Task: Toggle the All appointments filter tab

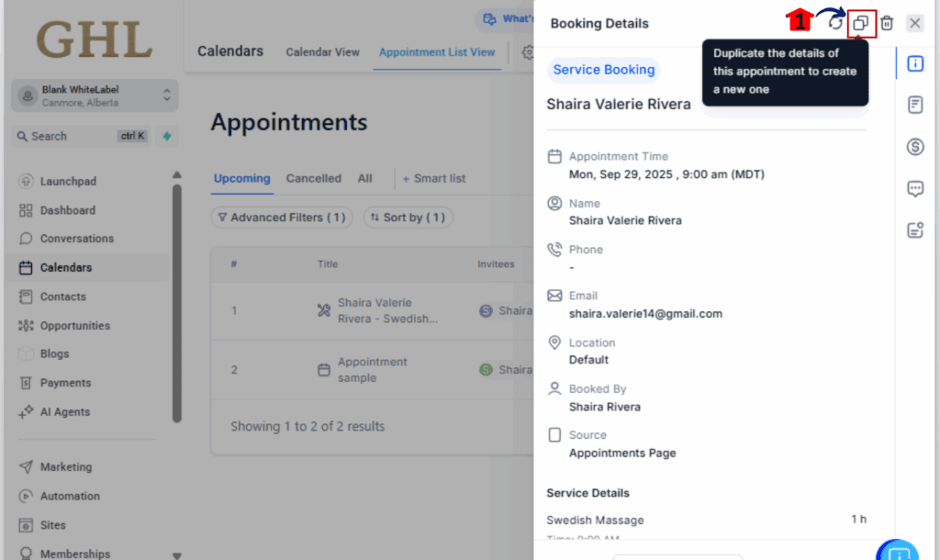Action: tap(364, 178)
